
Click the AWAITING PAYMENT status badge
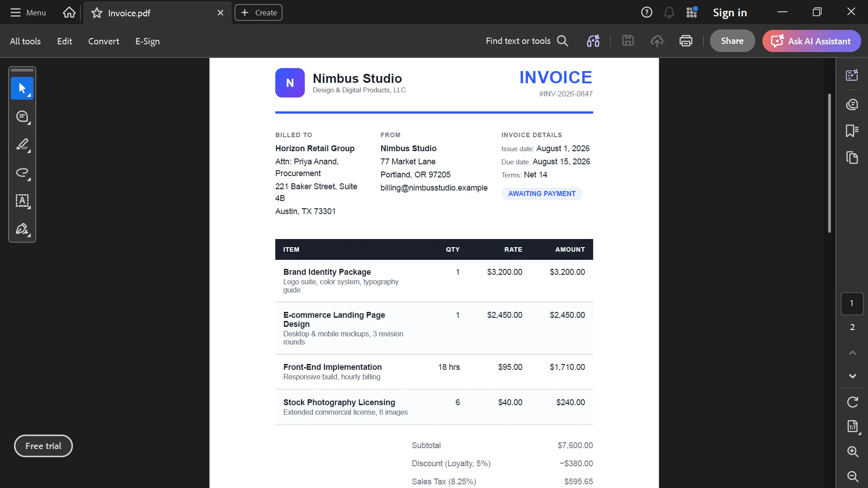(x=542, y=194)
